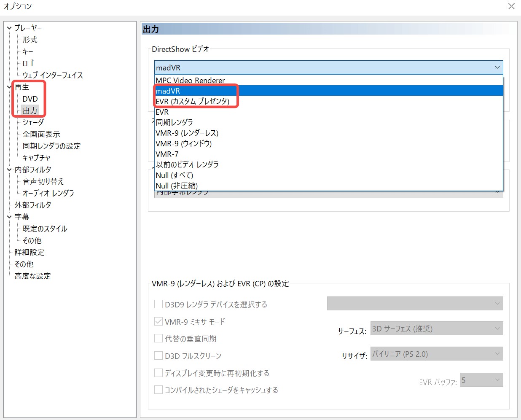Select VMR-9 (レンダーレス) option

[x=329, y=133]
